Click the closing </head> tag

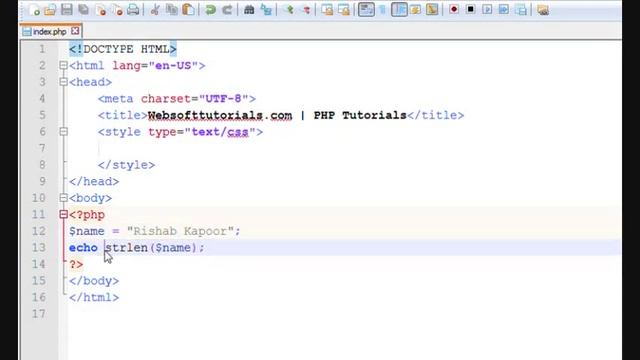coord(94,182)
